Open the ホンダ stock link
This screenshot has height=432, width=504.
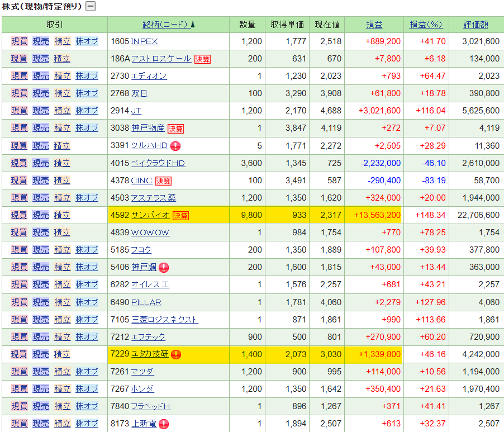(142, 390)
